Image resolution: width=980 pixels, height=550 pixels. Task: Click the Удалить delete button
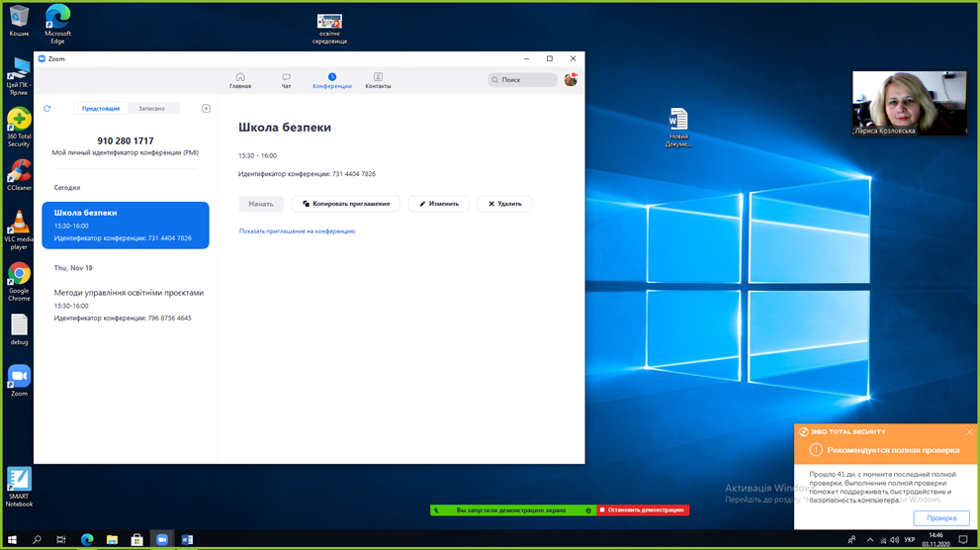tap(504, 204)
